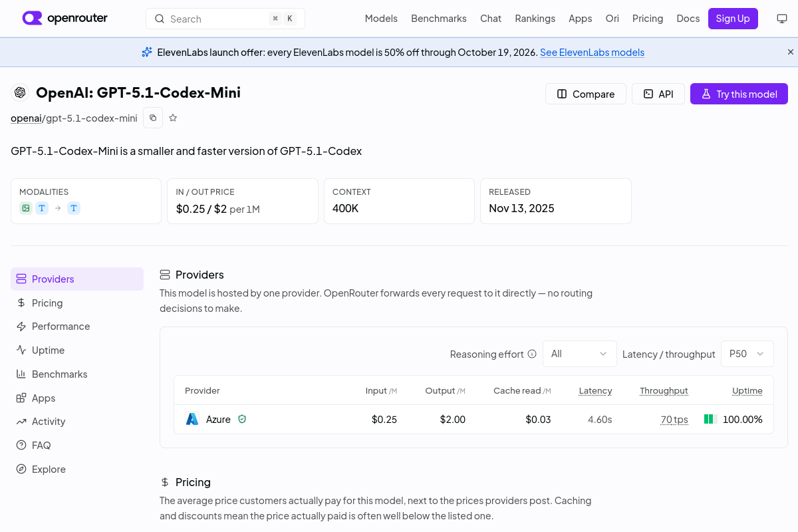Jump to Pricing section in sidebar
Screen dimensions: 798x532
[x=77, y=303]
